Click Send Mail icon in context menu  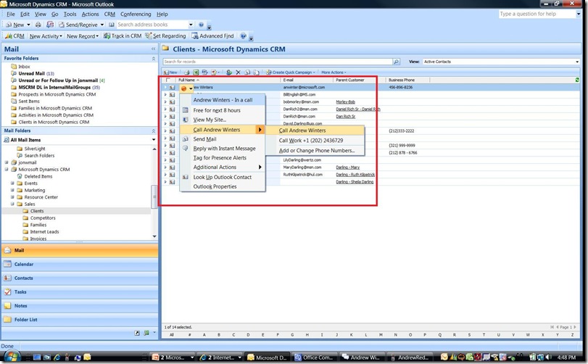186,139
